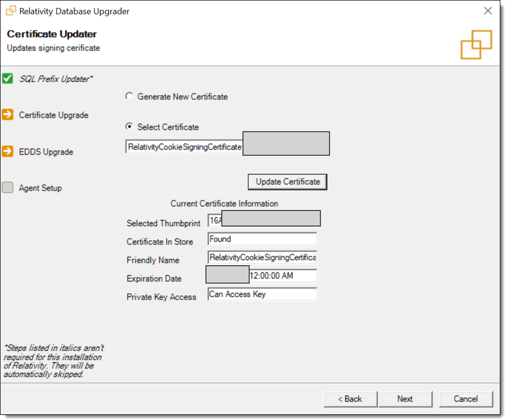Click the orange arrow icon beside EDDS Upgrade

point(8,151)
